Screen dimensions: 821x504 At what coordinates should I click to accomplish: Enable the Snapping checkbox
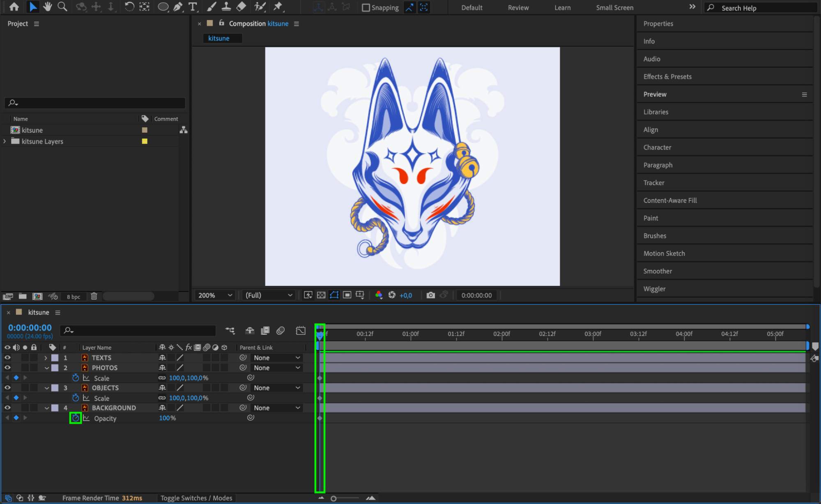pyautogui.click(x=366, y=7)
